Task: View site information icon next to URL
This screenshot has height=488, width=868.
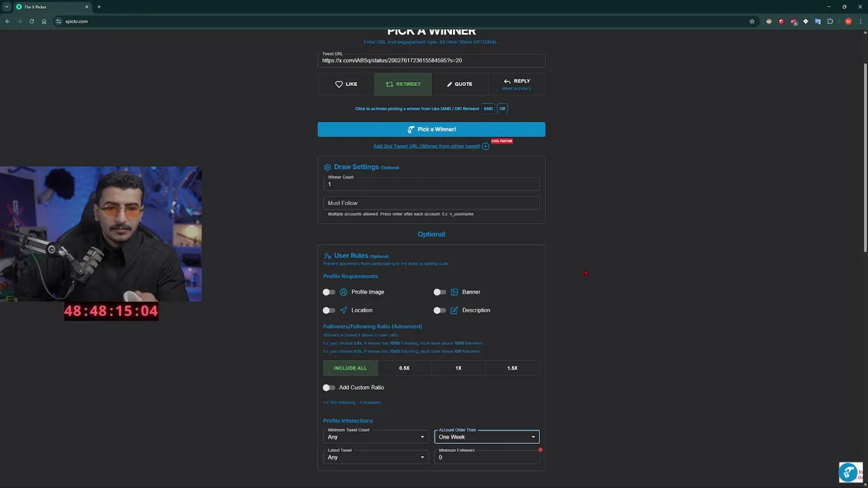Action: (59, 21)
